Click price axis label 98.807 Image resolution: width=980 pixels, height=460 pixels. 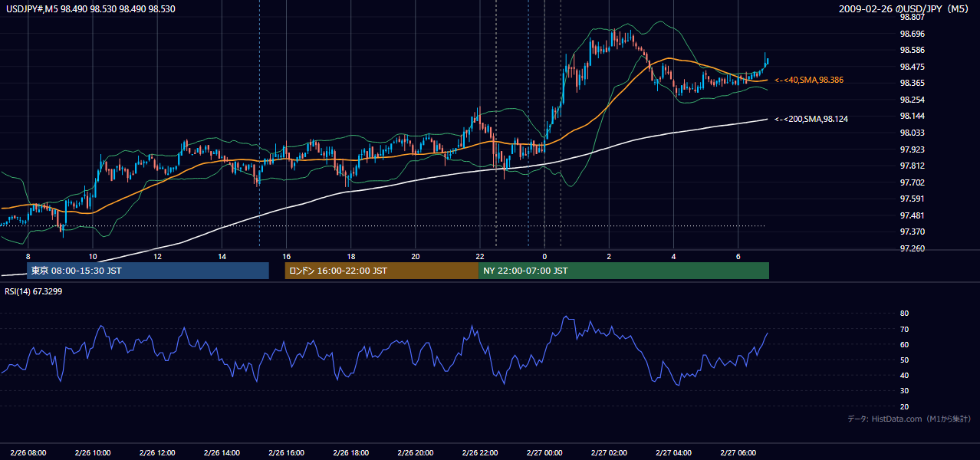913,17
